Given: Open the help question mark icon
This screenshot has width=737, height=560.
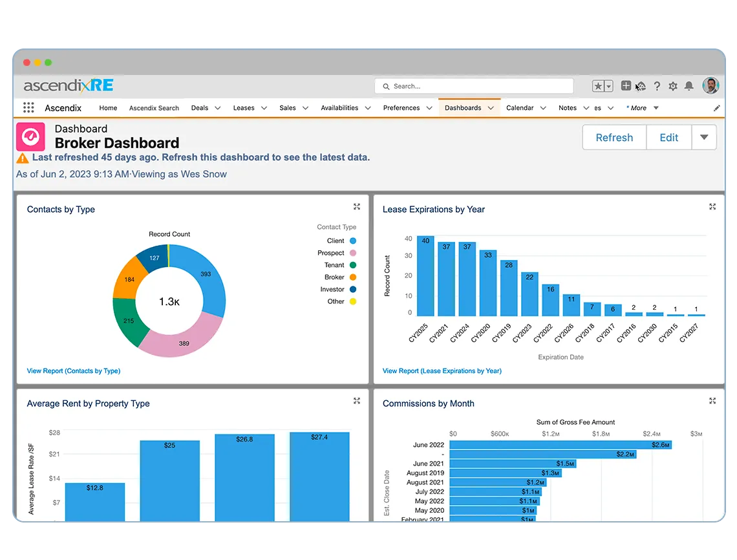Looking at the screenshot, I should [657, 86].
